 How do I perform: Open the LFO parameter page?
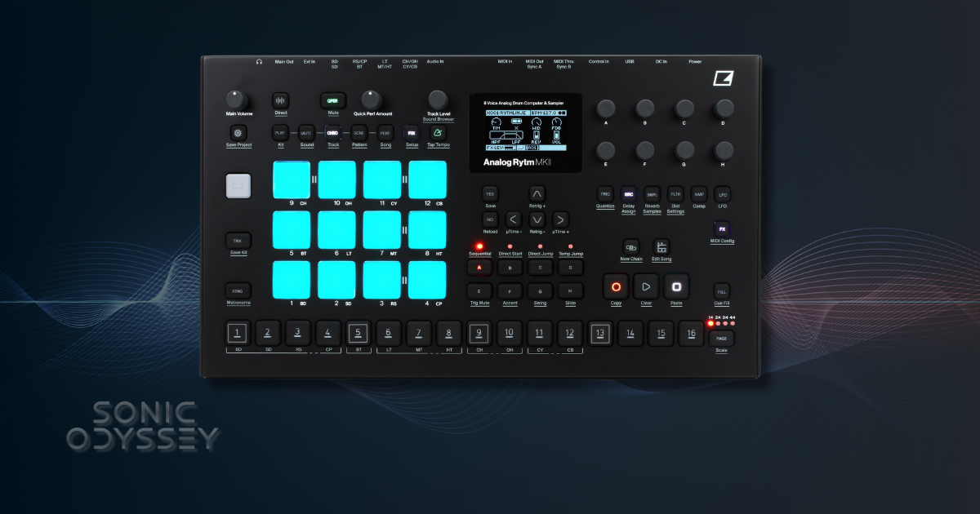coord(723,194)
